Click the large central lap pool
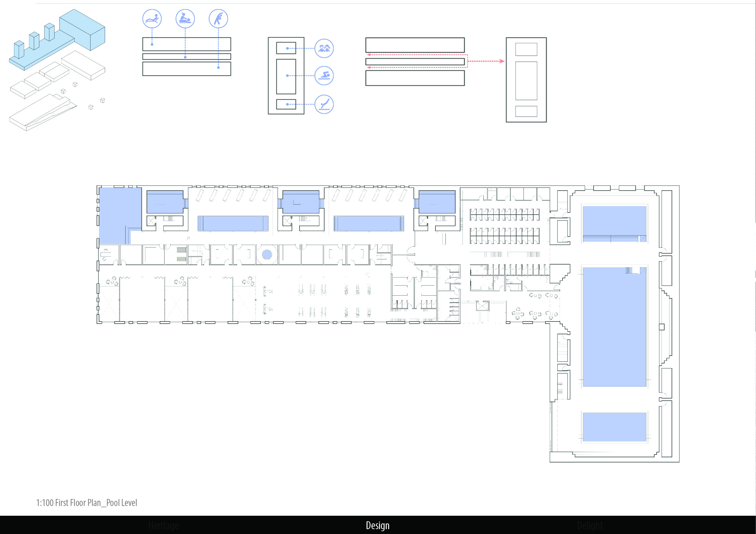 point(614,326)
